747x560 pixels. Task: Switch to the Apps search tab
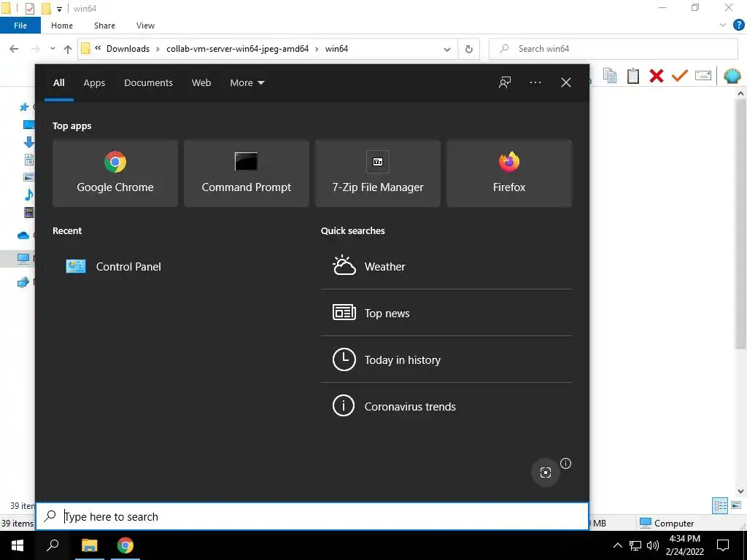[94, 83]
